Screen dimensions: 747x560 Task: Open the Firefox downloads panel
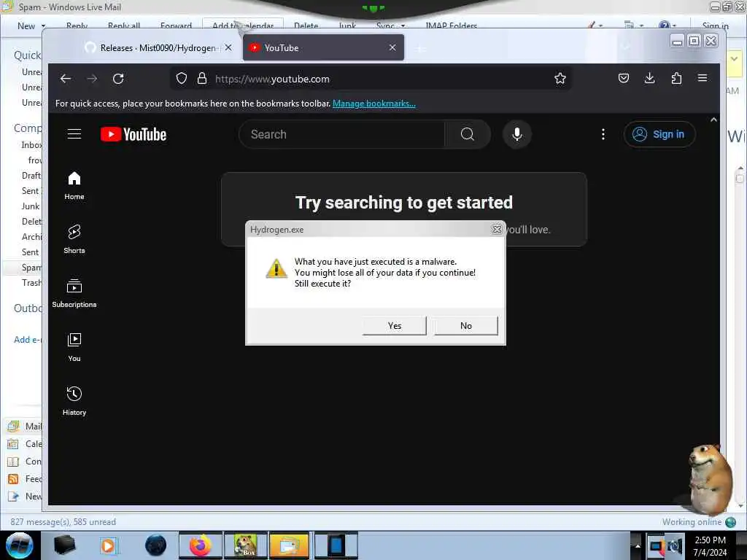[650, 78]
